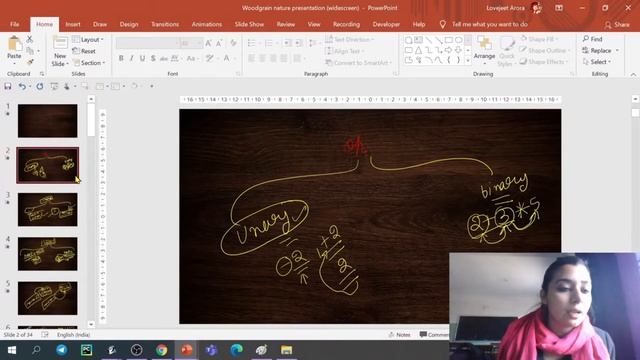Click the Paste clipboard icon
640x360 pixels.
pyautogui.click(x=14, y=44)
